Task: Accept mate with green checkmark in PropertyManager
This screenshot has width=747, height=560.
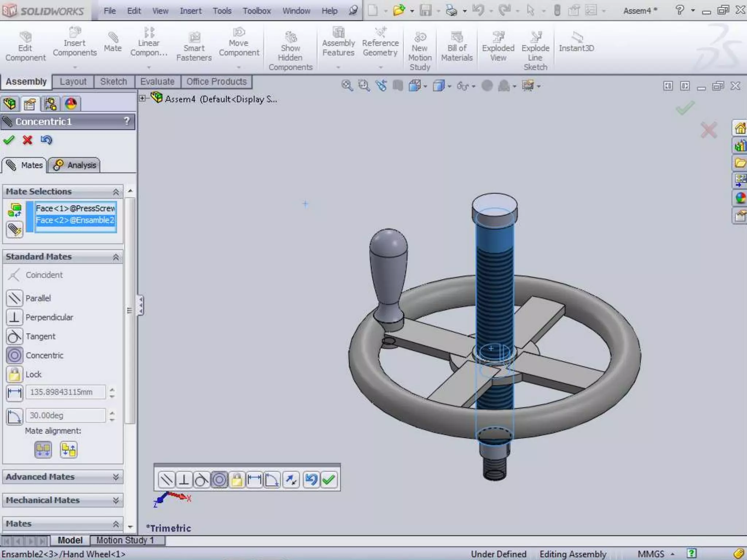Action: (9, 140)
